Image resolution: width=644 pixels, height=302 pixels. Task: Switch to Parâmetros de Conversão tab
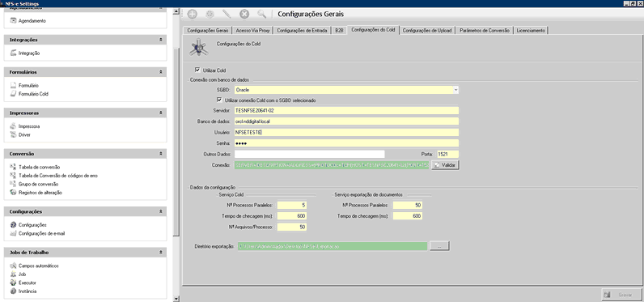coord(485,31)
